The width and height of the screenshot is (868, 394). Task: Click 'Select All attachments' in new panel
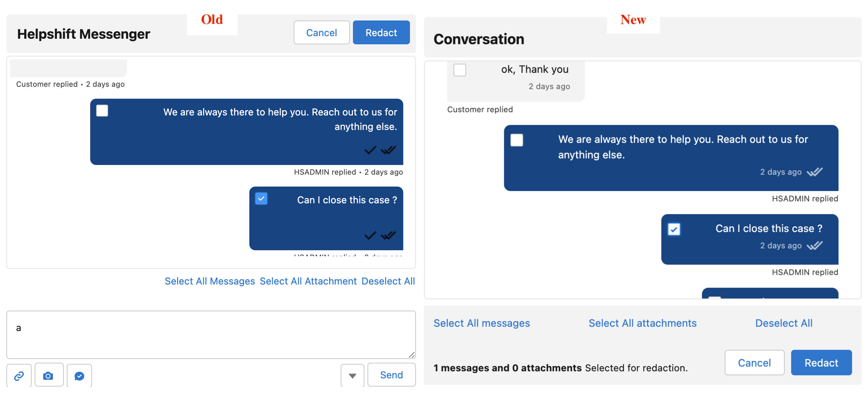pos(643,323)
